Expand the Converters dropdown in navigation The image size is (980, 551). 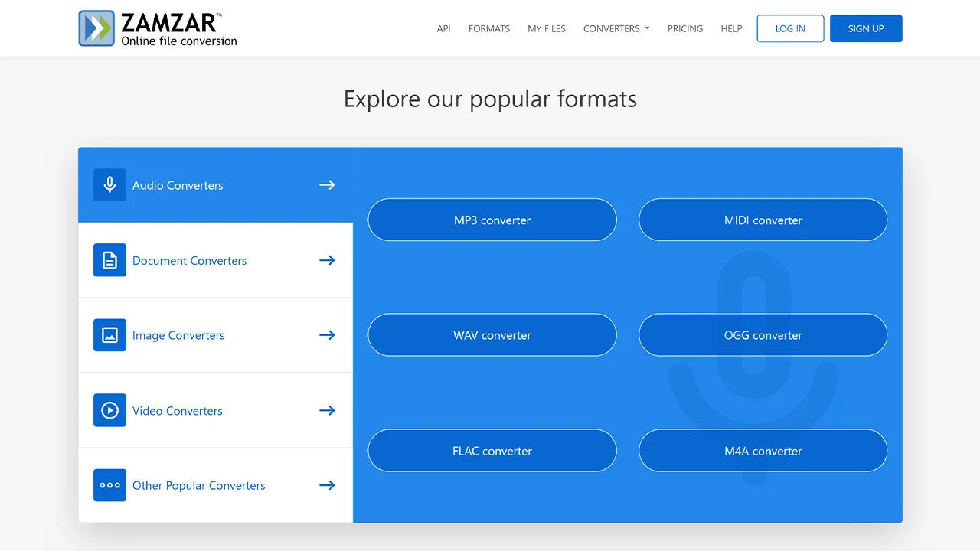point(616,28)
